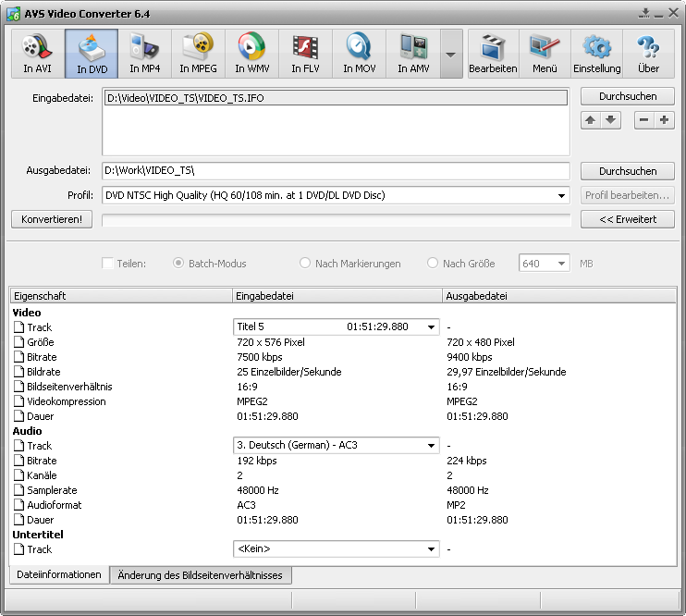Switch to Änderung des Bildseitenverhältnisses tab

point(201,575)
